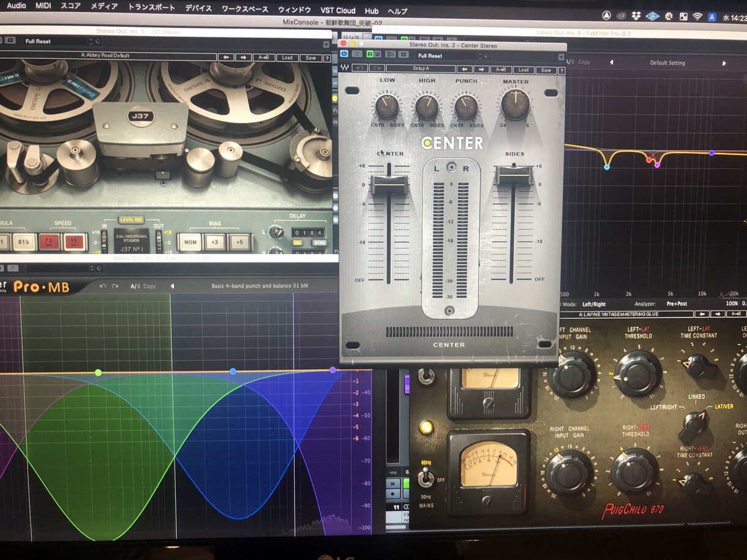This screenshot has height=560, width=747.
Task: Toggle the delay SYNC button in J37
Action: 318,242
